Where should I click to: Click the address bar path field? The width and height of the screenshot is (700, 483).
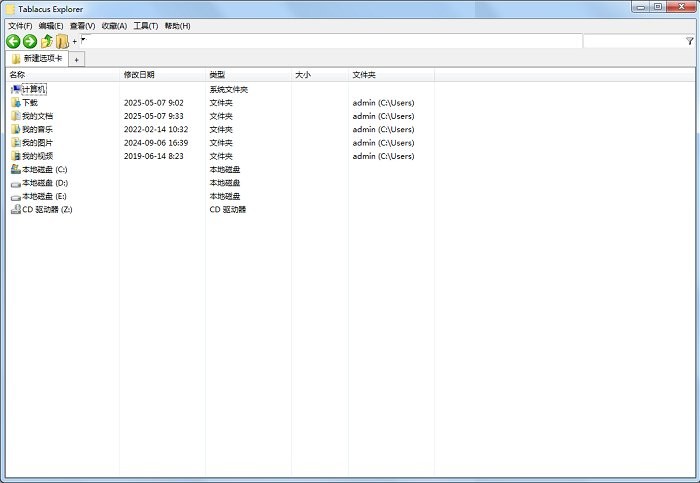[x=330, y=41]
